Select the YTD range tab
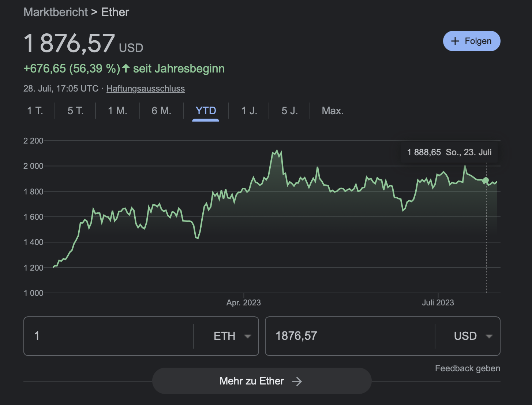The width and height of the screenshot is (532, 405). point(206,111)
